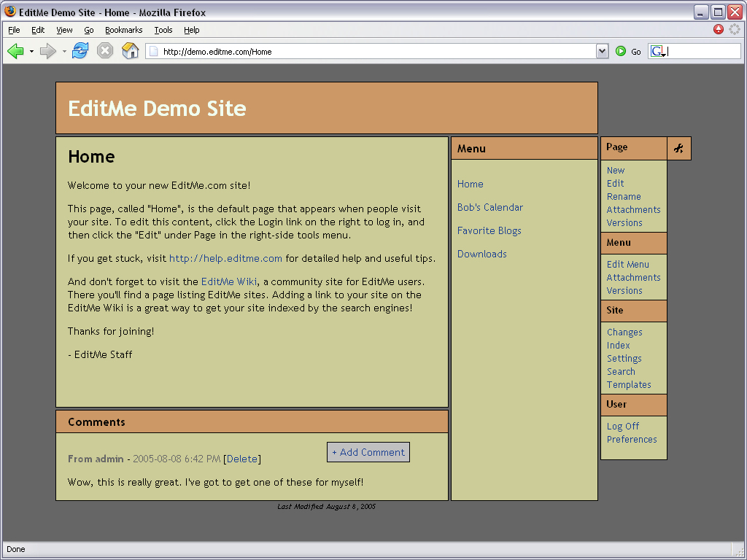Click Rename under Page tools
This screenshot has width=747, height=560.
pos(624,196)
